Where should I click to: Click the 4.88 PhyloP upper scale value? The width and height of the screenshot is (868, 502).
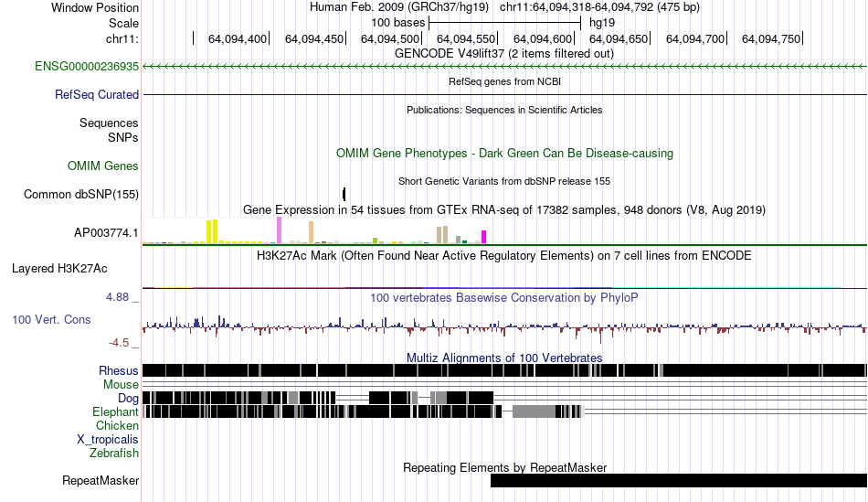117,297
